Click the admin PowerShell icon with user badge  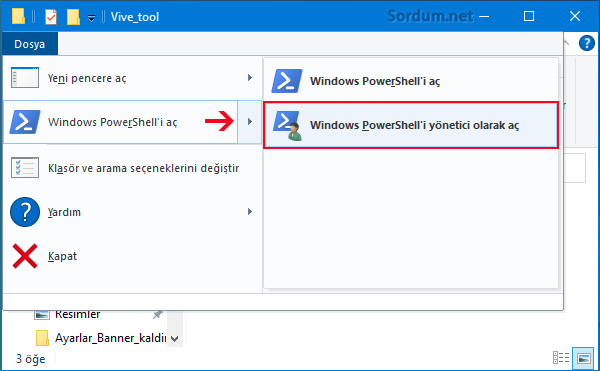pos(288,125)
